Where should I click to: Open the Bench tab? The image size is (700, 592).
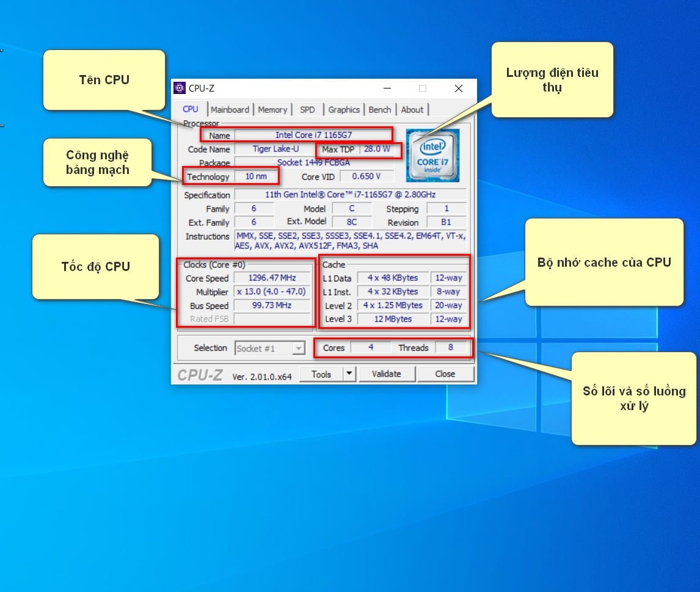coord(380,109)
